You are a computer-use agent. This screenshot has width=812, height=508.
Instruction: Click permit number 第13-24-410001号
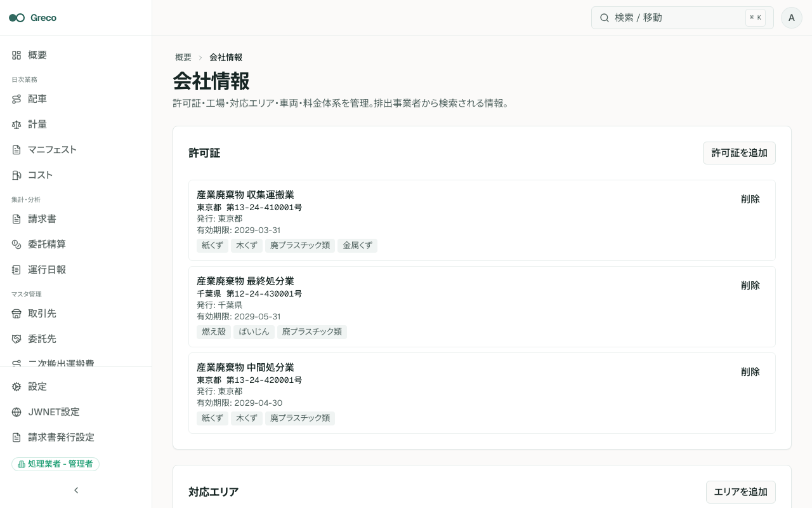pos(264,208)
